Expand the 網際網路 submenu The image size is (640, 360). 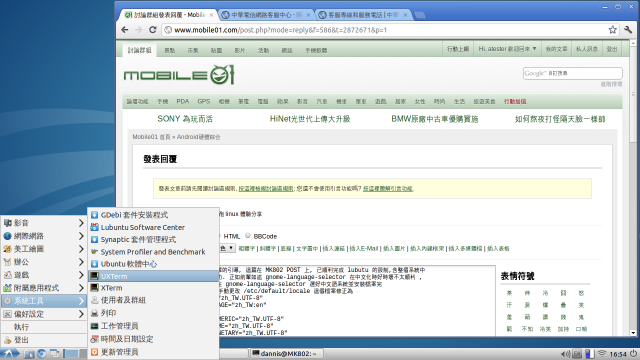click(43, 236)
